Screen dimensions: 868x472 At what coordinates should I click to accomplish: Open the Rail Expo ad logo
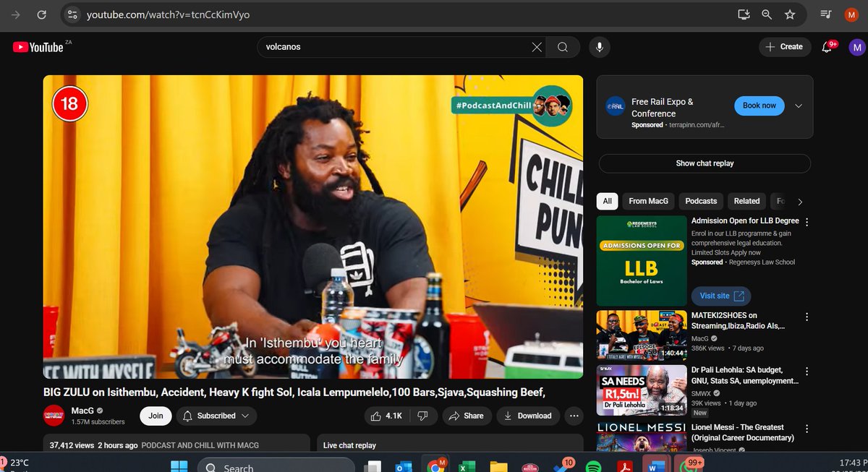(615, 106)
